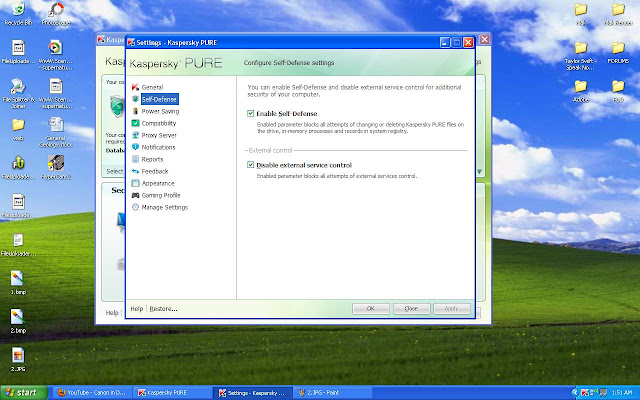Viewport: 640px width, 400px height.
Task: Switch to YouTube Firefox taskbar item
Action: [x=93, y=393]
